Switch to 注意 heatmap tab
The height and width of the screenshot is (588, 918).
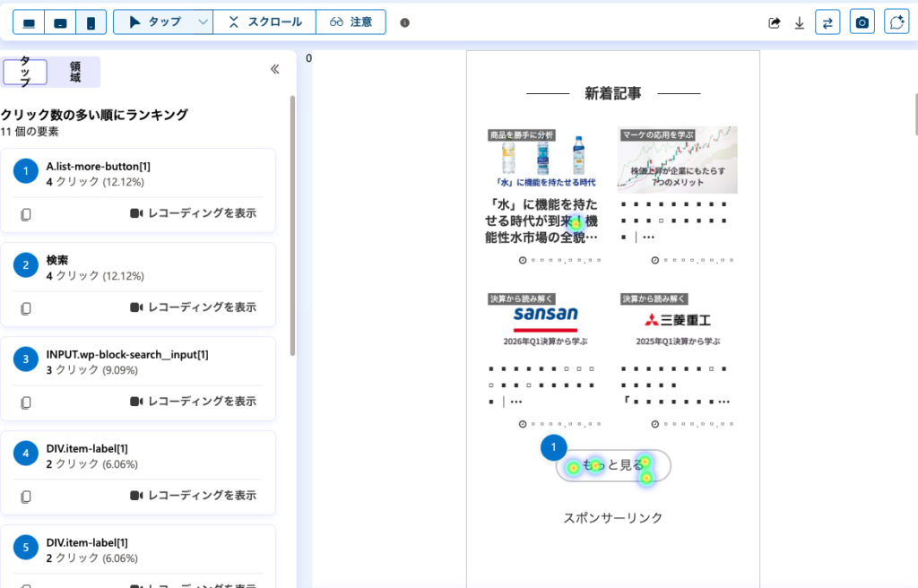pos(351,22)
